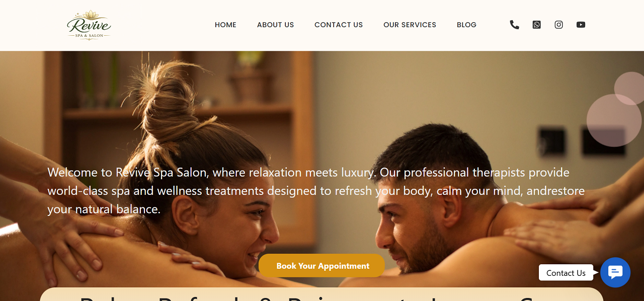The width and height of the screenshot is (644, 301).
Task: Open the ABOUT US page
Action: (275, 25)
